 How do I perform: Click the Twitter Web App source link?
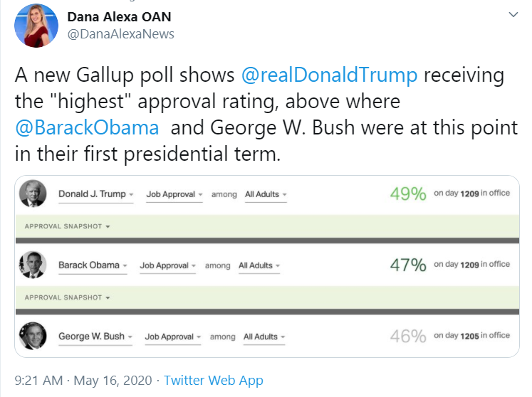tap(213, 381)
